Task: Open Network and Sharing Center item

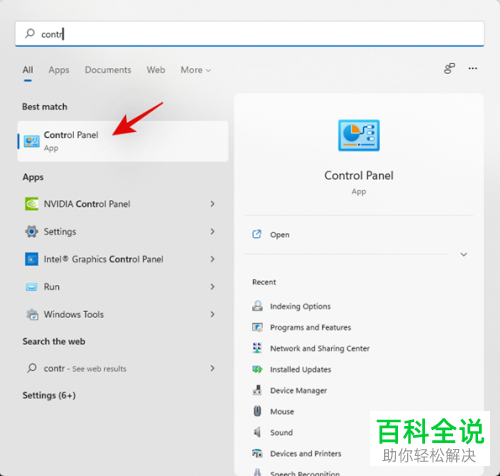Action: click(x=320, y=348)
